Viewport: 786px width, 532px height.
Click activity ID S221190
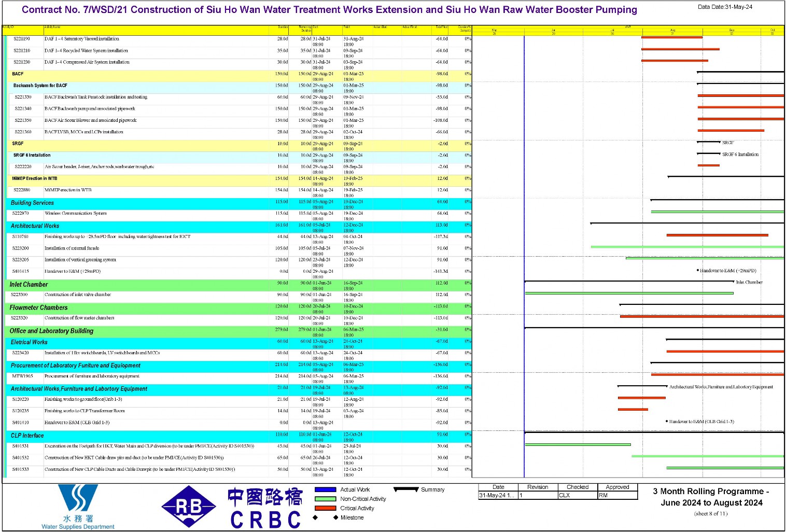click(x=22, y=39)
